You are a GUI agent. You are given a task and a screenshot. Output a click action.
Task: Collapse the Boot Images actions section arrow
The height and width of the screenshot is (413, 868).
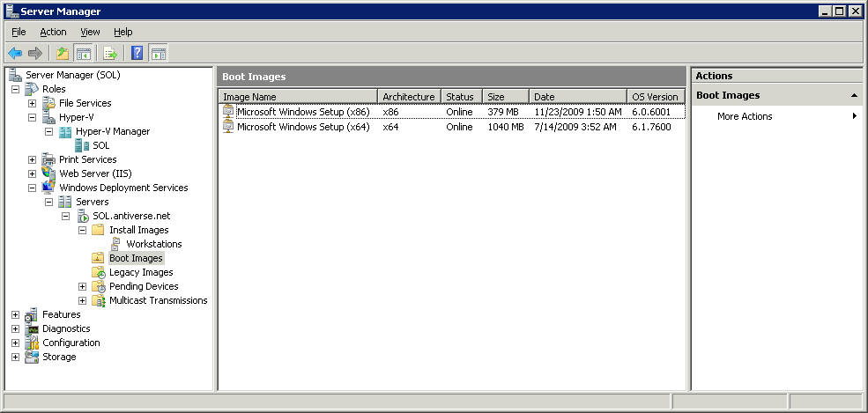[854, 96]
